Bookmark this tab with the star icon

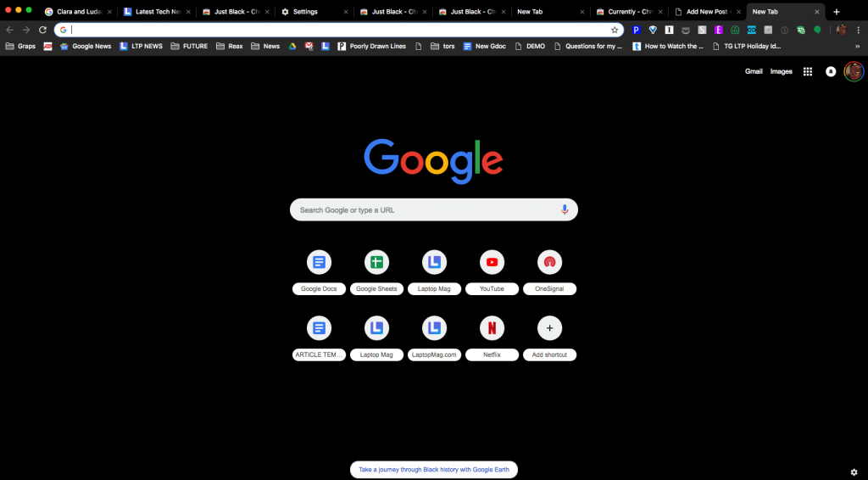[615, 30]
